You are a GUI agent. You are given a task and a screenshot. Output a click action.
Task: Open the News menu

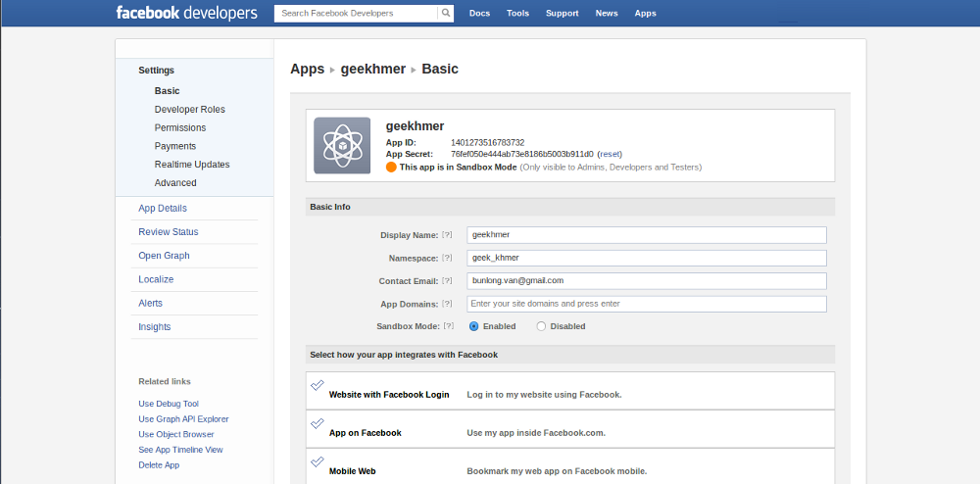point(607,13)
